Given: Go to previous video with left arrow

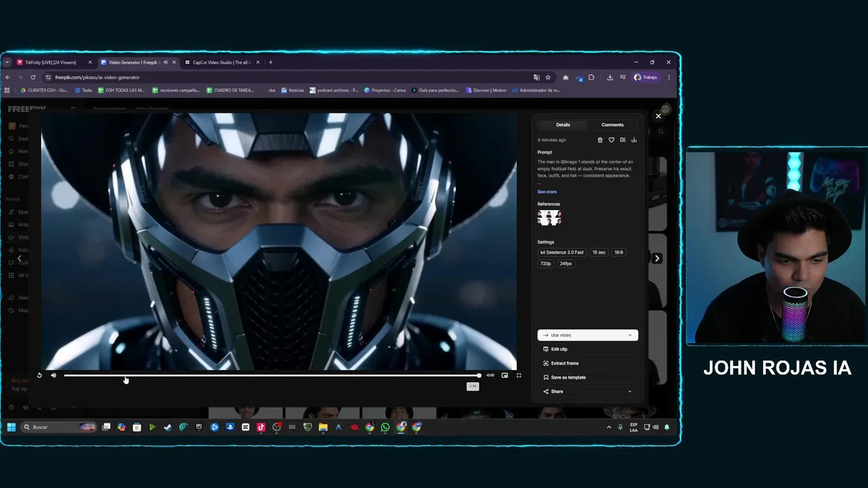Looking at the screenshot, I should click(20, 258).
